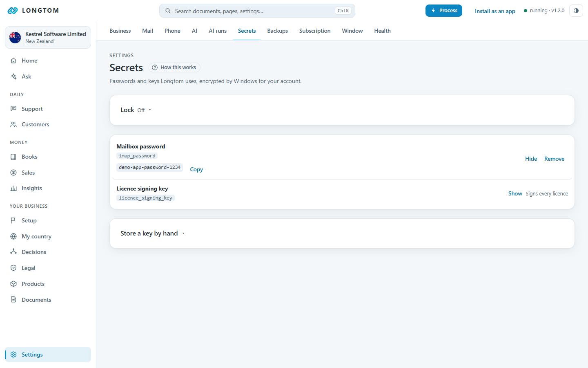Focus the search documents field

257,11
